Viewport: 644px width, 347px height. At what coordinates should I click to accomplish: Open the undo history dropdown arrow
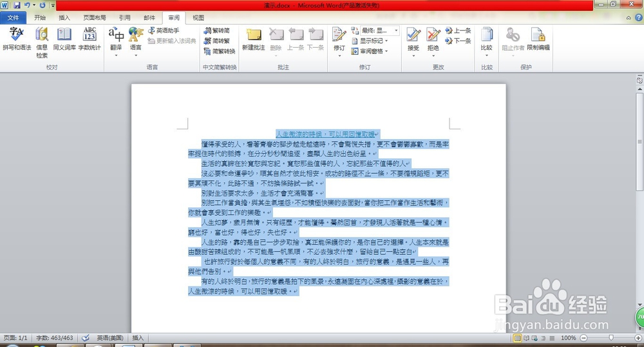tap(33, 5)
